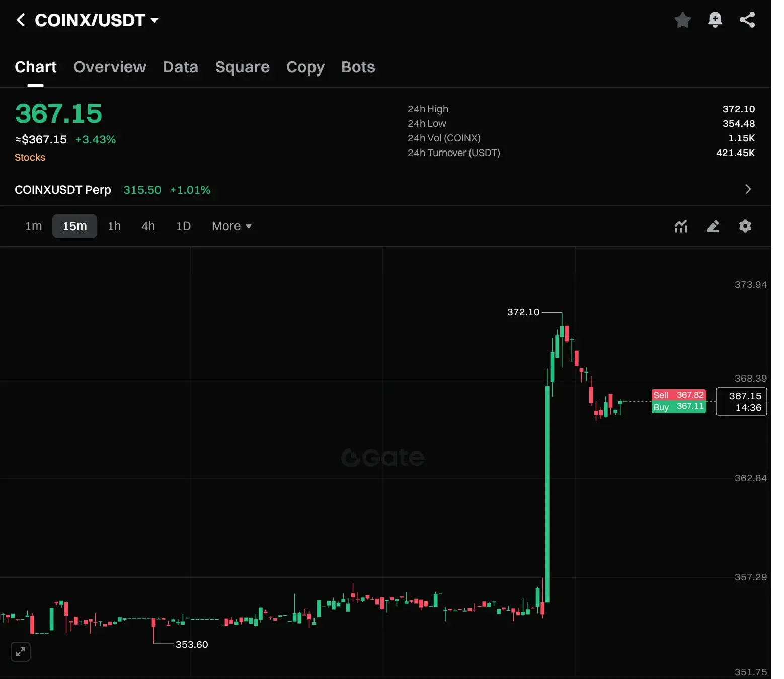Viewport: 784px width, 679px height.
Task: Click the 362.84 price axis label
Action: [x=751, y=478]
